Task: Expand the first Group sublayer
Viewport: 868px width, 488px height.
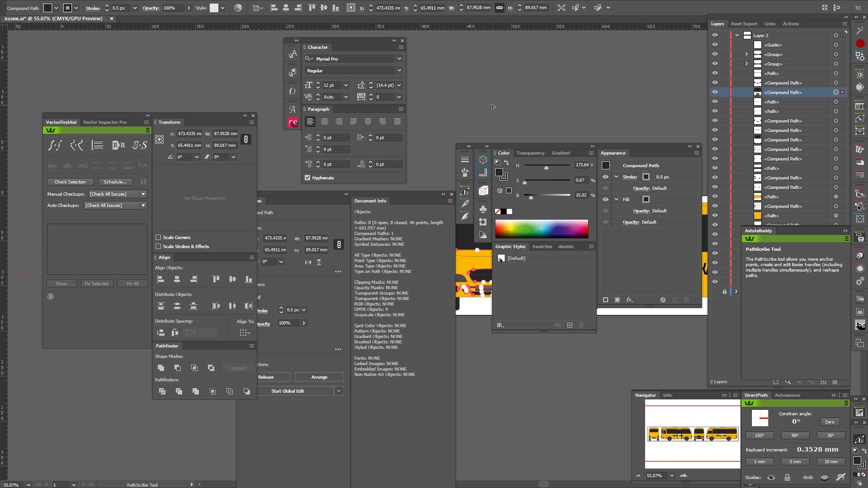Action: 747,54
